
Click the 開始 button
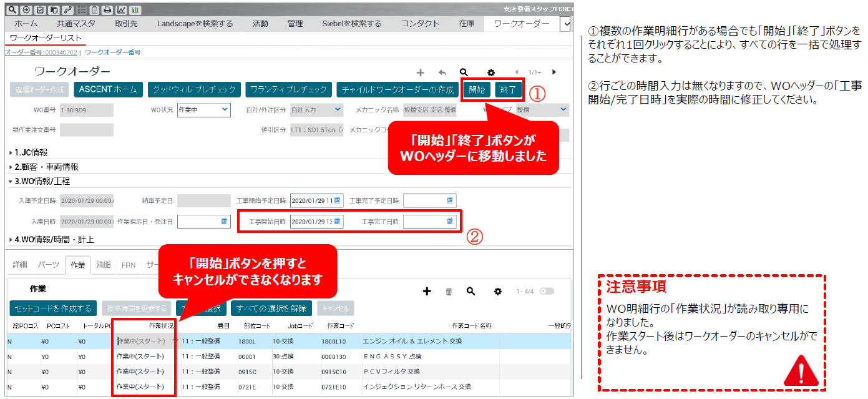pos(477,90)
